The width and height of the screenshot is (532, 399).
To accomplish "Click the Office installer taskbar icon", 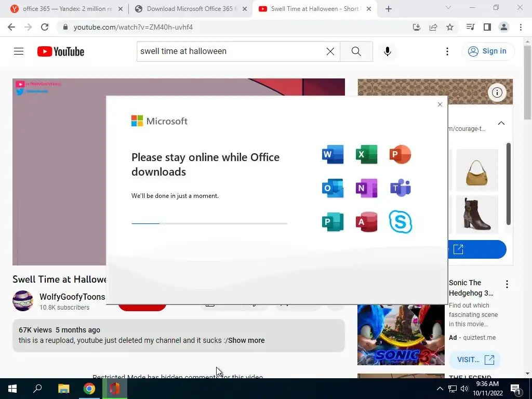I will [x=115, y=389].
